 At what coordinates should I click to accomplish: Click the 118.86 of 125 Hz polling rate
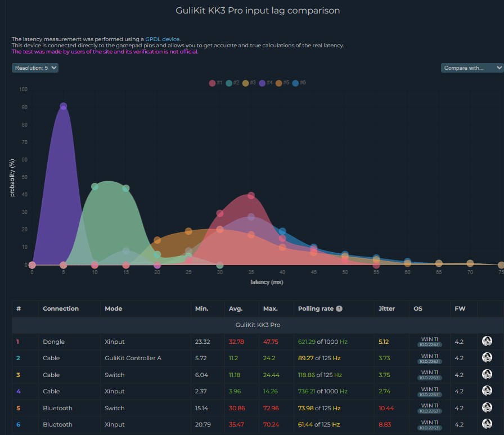tap(320, 375)
